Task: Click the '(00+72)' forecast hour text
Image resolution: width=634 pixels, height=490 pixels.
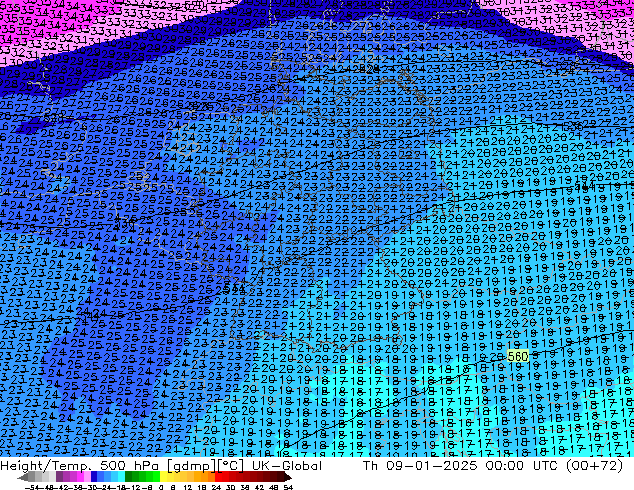Action: [x=595, y=466]
